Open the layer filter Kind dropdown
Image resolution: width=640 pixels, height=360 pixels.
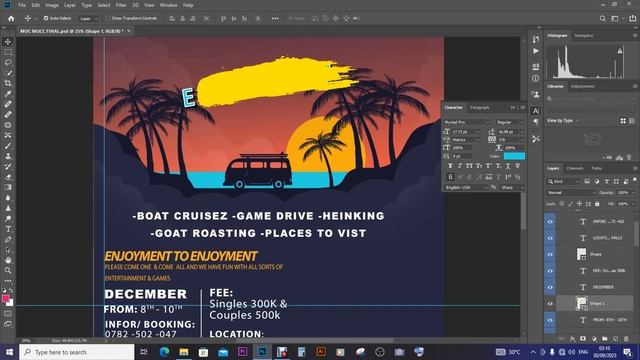[x=563, y=181]
